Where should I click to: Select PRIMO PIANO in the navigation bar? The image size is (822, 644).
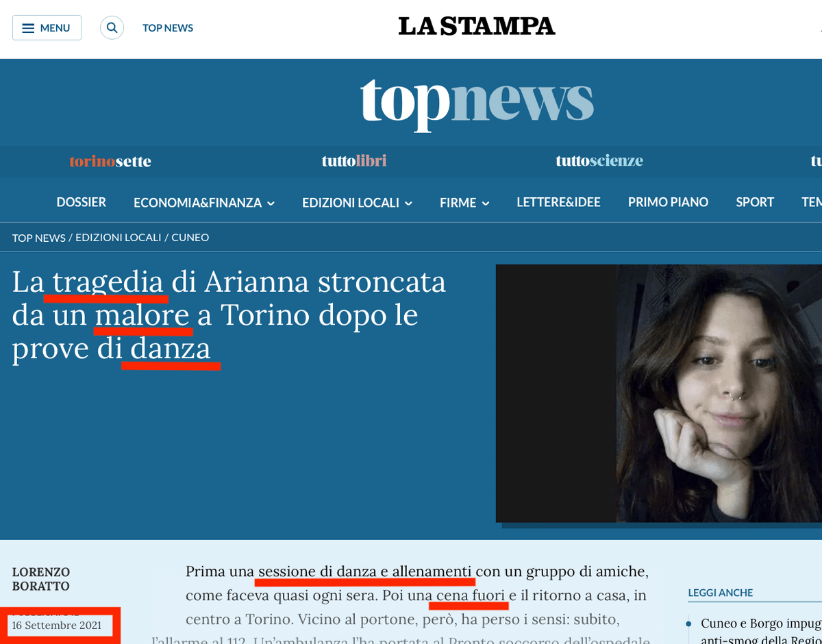point(668,202)
